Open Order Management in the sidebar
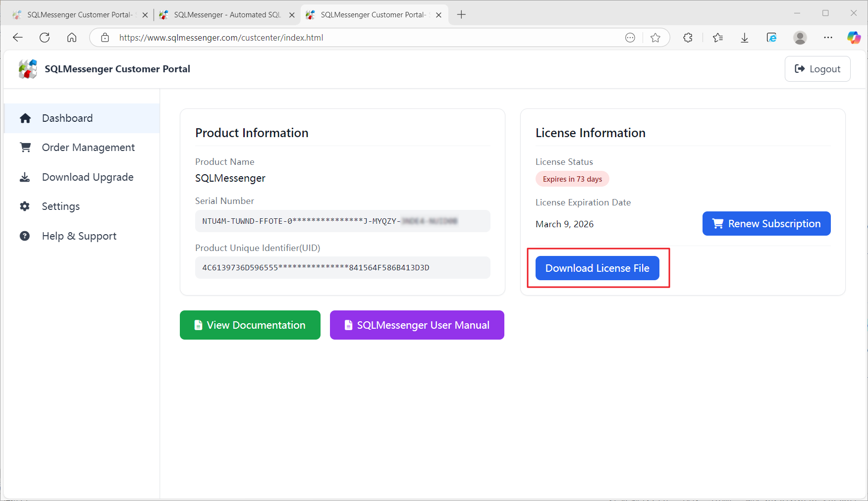The height and width of the screenshot is (501, 868). [88, 148]
